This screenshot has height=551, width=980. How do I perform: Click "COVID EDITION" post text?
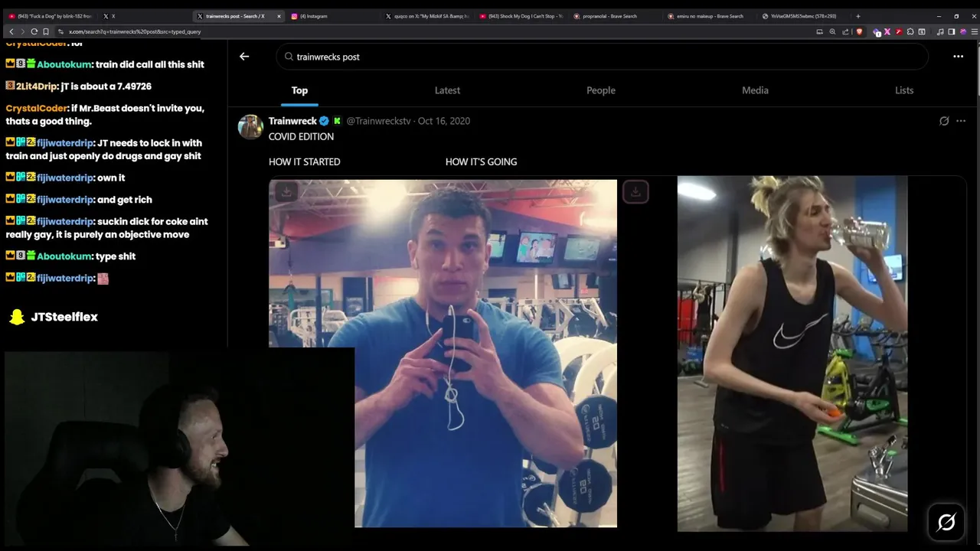pos(301,136)
